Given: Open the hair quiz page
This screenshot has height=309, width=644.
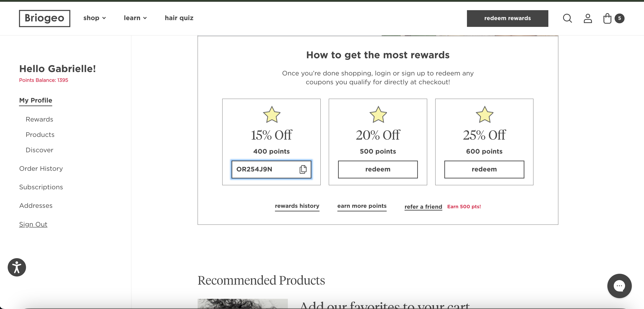Looking at the screenshot, I should pos(179,18).
